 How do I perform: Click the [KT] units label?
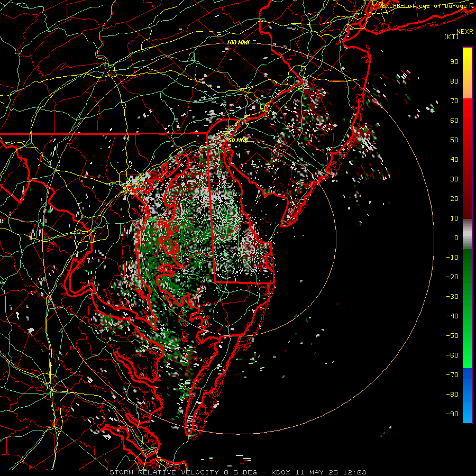452,36
